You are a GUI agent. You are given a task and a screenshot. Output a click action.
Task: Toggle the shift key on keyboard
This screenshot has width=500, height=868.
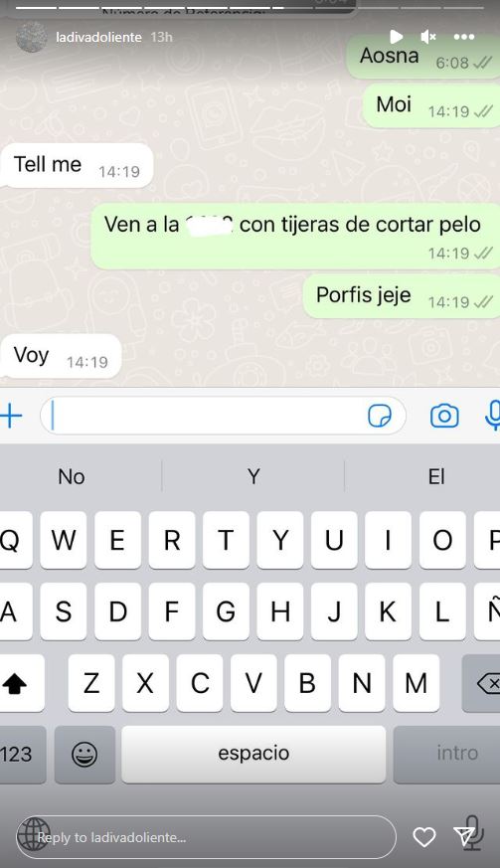pos(16,683)
